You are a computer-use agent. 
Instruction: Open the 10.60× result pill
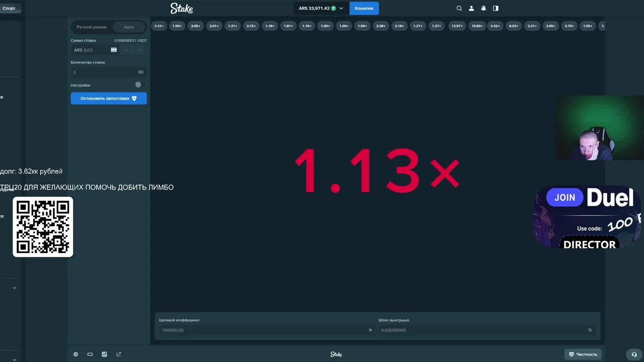pyautogui.click(x=477, y=26)
